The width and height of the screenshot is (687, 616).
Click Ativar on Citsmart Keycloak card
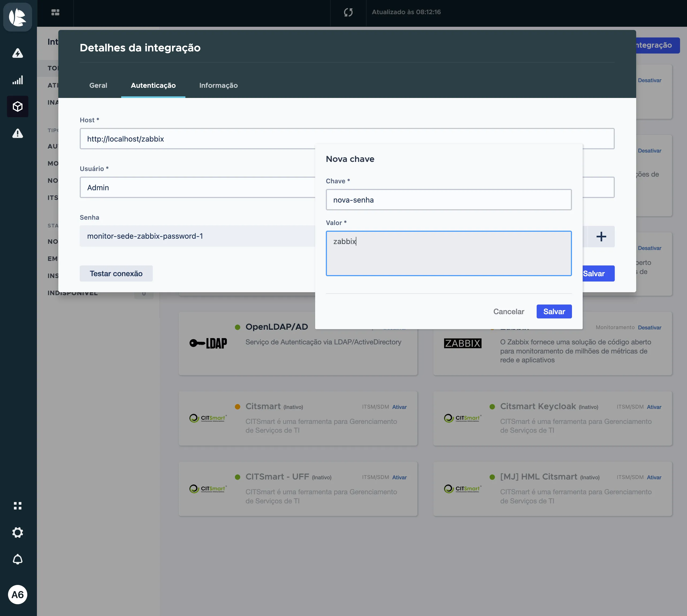654,407
